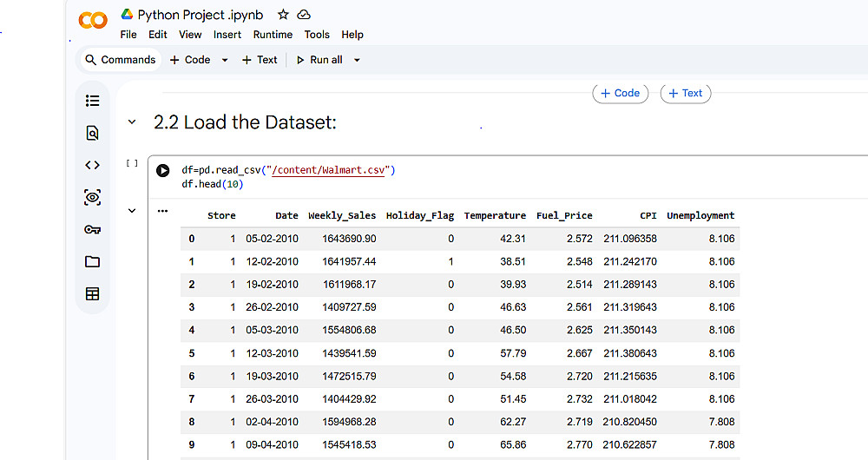Viewport: 868px width, 460px height.
Task: Open the Files folder icon
Action: [92, 261]
